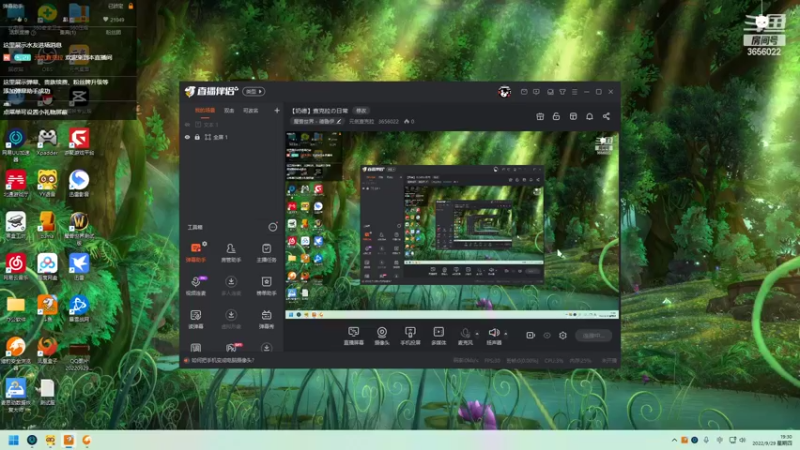Add 多媒体 media source
800x450 pixels.
click(x=439, y=336)
